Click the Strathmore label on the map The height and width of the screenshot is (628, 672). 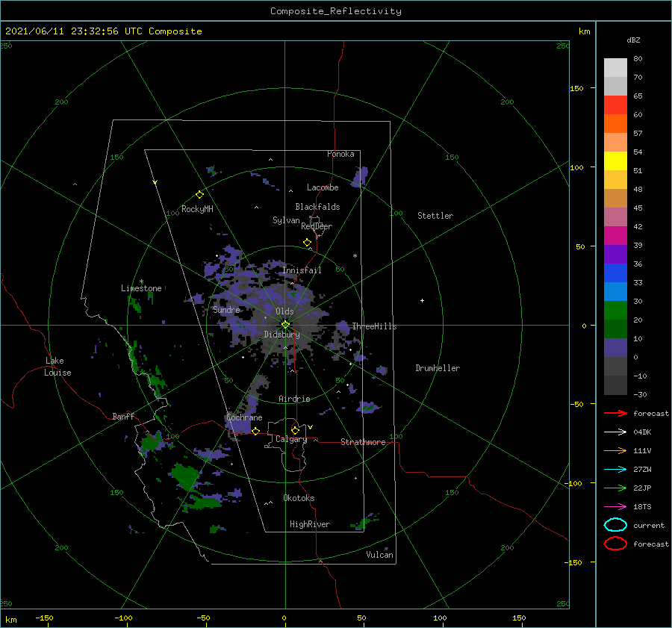point(363,442)
